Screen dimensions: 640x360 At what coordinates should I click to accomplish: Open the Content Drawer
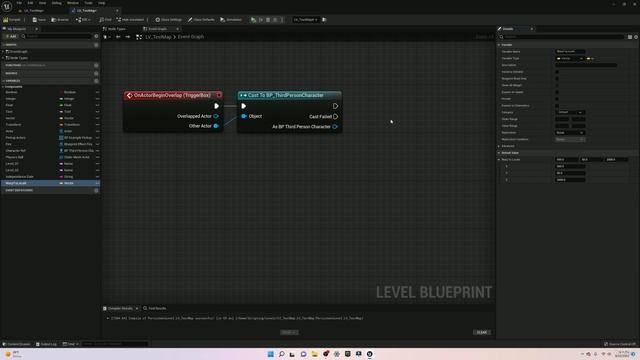coord(16,344)
